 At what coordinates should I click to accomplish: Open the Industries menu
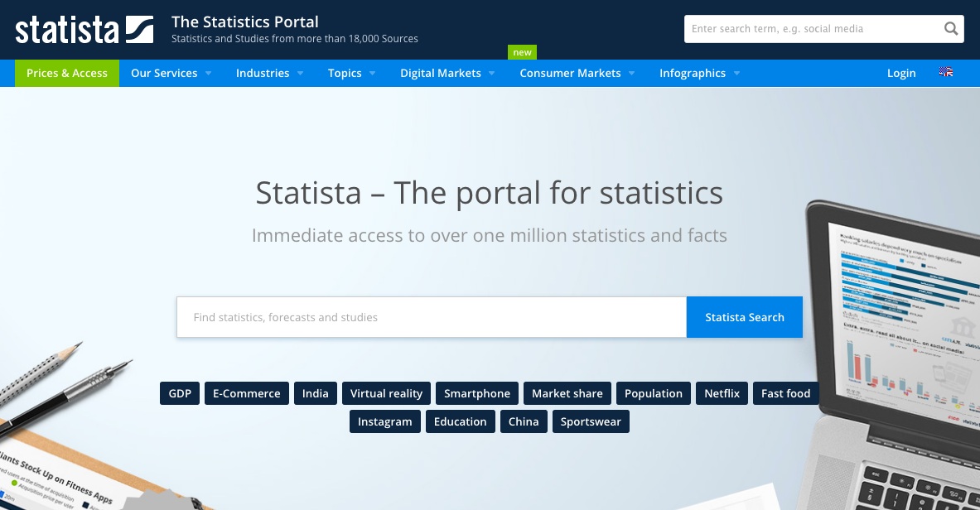(x=263, y=73)
